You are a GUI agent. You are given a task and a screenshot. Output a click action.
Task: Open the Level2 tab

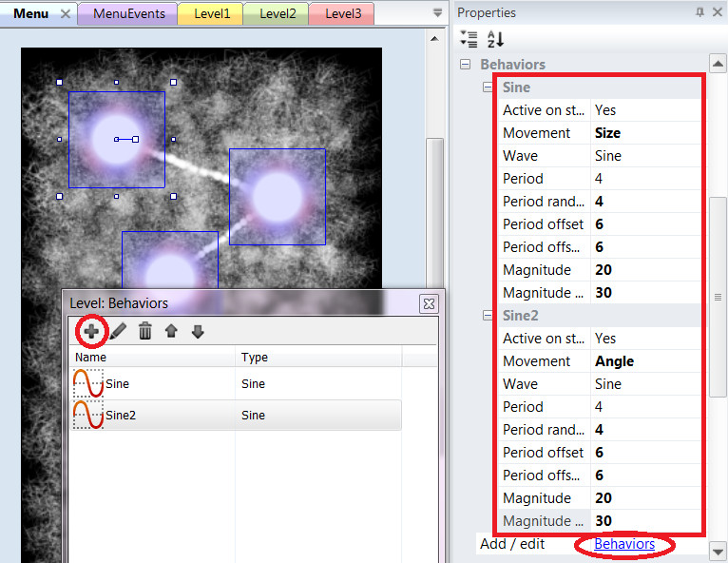coord(278,13)
